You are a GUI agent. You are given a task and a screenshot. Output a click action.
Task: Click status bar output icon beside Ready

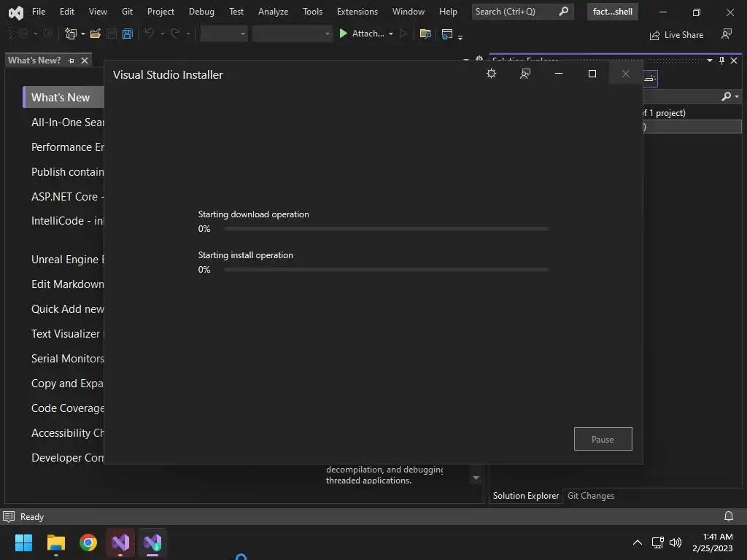9,517
